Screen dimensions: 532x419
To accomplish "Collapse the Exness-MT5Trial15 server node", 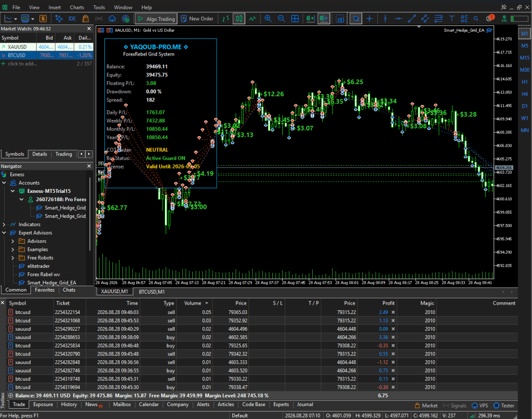I will pyautogui.click(x=12, y=191).
